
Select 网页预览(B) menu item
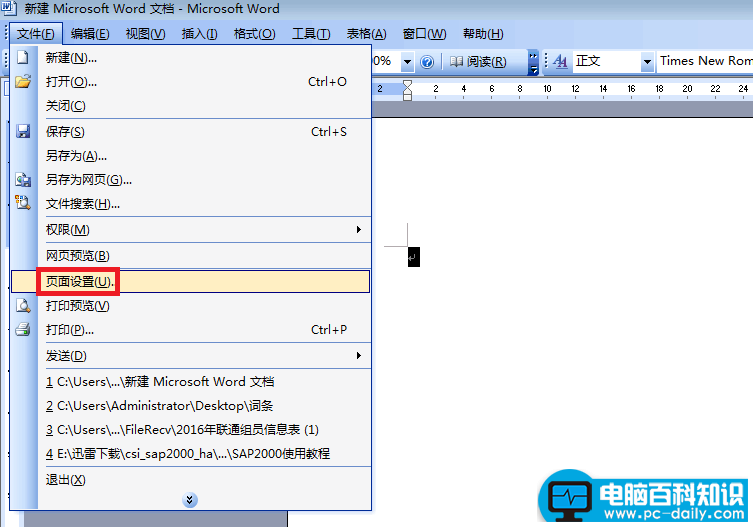pyautogui.click(x=191, y=256)
